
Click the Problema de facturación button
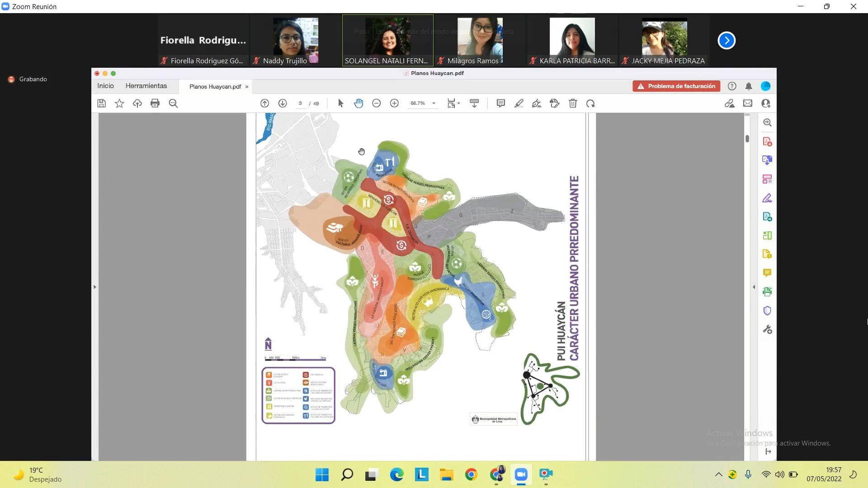pyautogui.click(x=676, y=86)
